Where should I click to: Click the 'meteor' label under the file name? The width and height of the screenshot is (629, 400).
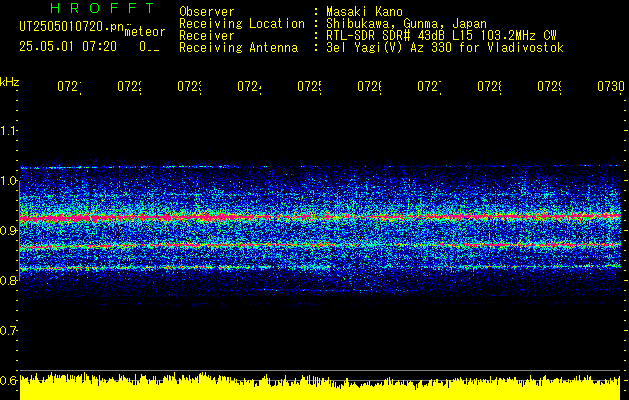click(145, 32)
